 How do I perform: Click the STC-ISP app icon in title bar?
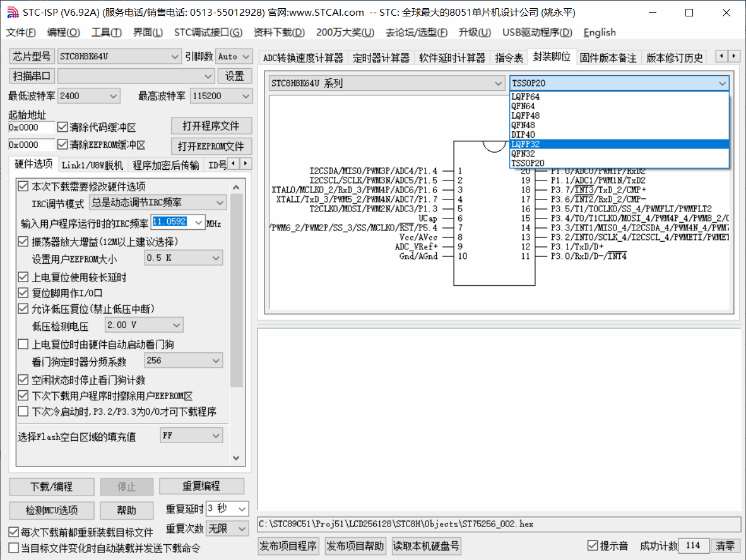pos(13,13)
